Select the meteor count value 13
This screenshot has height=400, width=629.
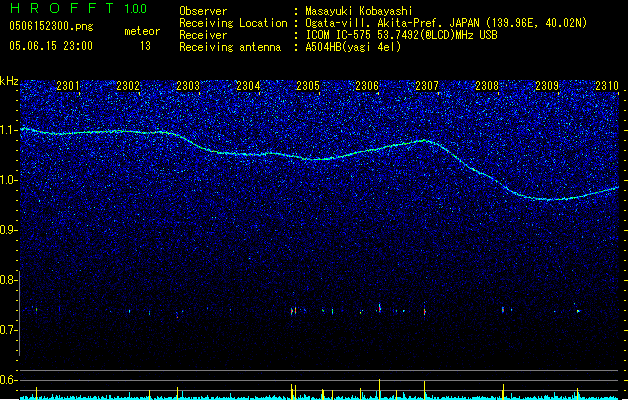[145, 46]
